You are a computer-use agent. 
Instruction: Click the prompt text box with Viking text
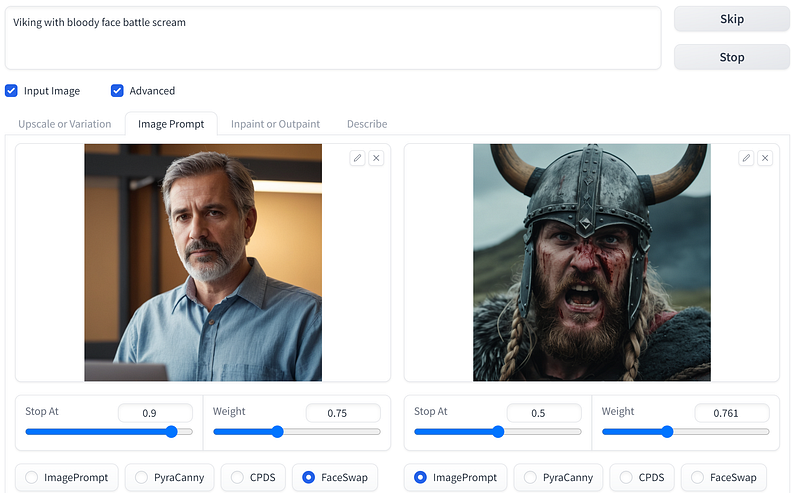coord(333,38)
